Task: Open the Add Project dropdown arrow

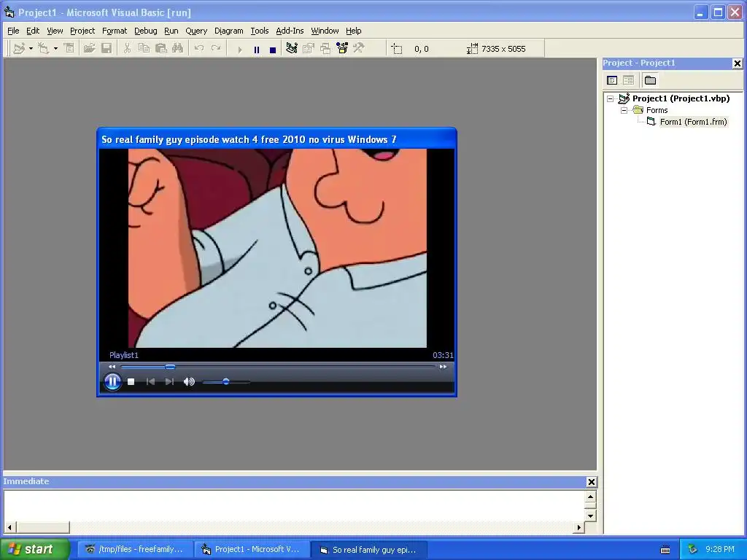Action: tap(31, 49)
